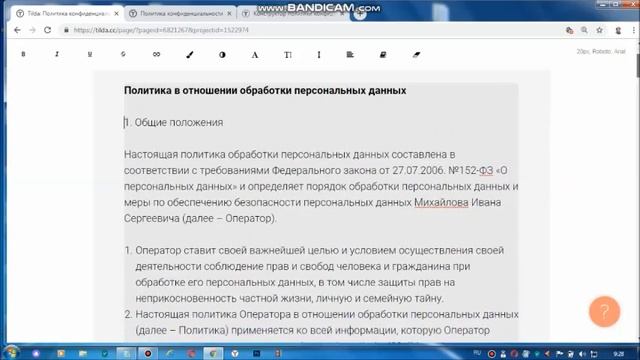Open Photoshop icon in the taskbar
640x360 pixels.
[x=257, y=353]
